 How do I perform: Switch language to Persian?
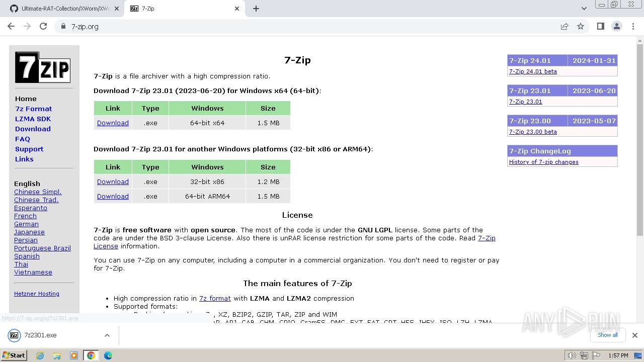[26, 240]
